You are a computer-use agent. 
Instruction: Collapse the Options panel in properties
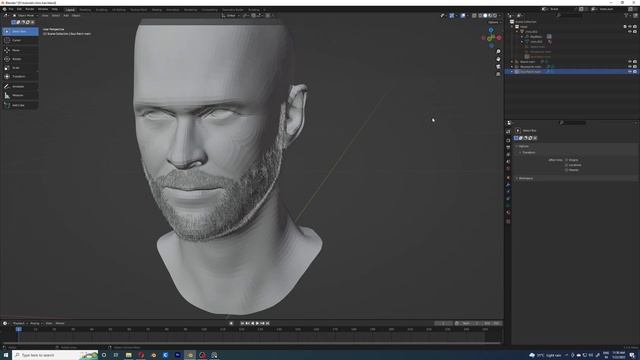[524, 146]
